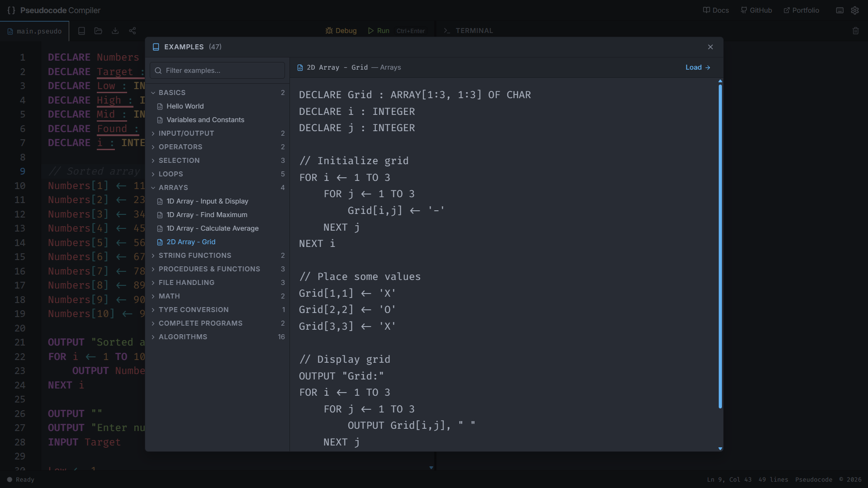Open the GitHub repository link
868x488 pixels.
pos(756,10)
